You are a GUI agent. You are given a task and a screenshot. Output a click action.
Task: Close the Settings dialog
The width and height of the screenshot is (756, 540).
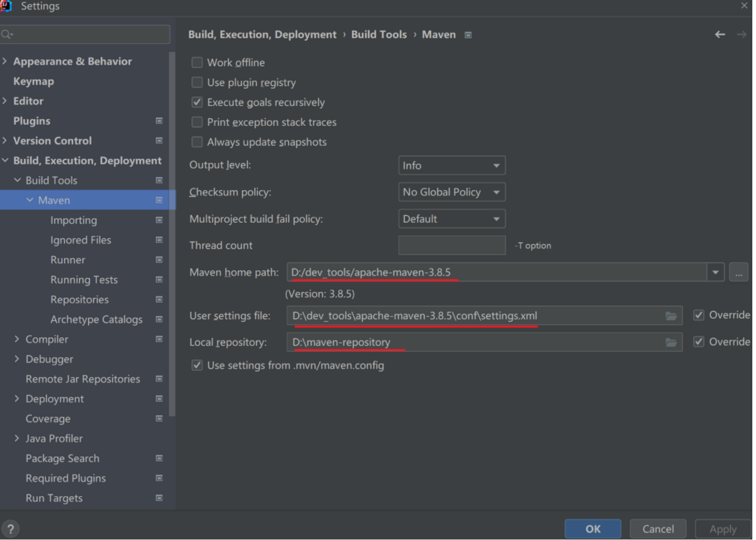744,6
